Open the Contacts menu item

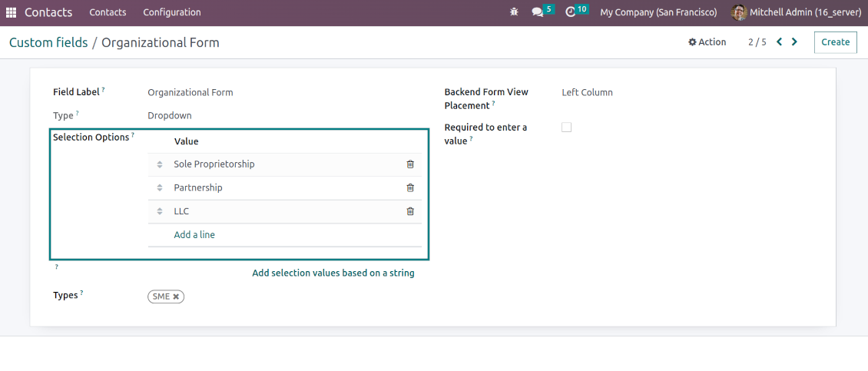pos(108,12)
